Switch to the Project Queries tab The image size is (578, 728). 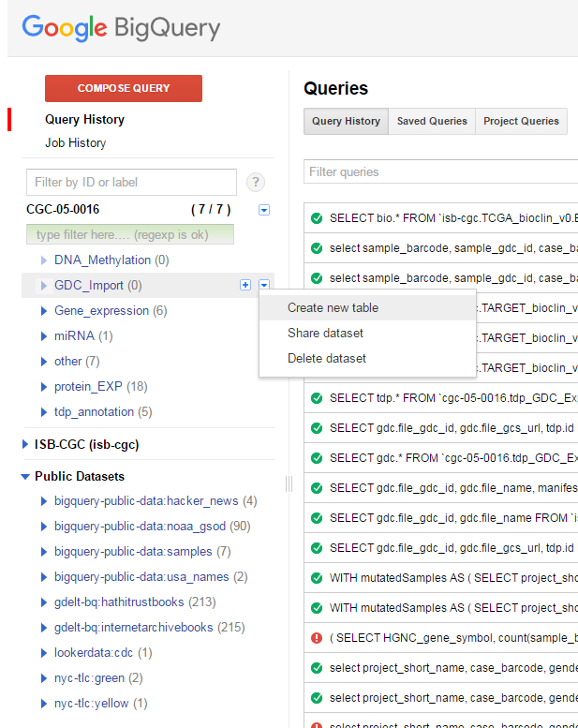click(521, 121)
